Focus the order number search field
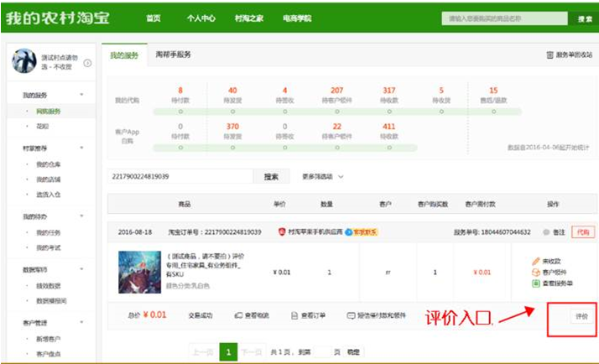The height and width of the screenshot is (364, 599). (x=180, y=176)
